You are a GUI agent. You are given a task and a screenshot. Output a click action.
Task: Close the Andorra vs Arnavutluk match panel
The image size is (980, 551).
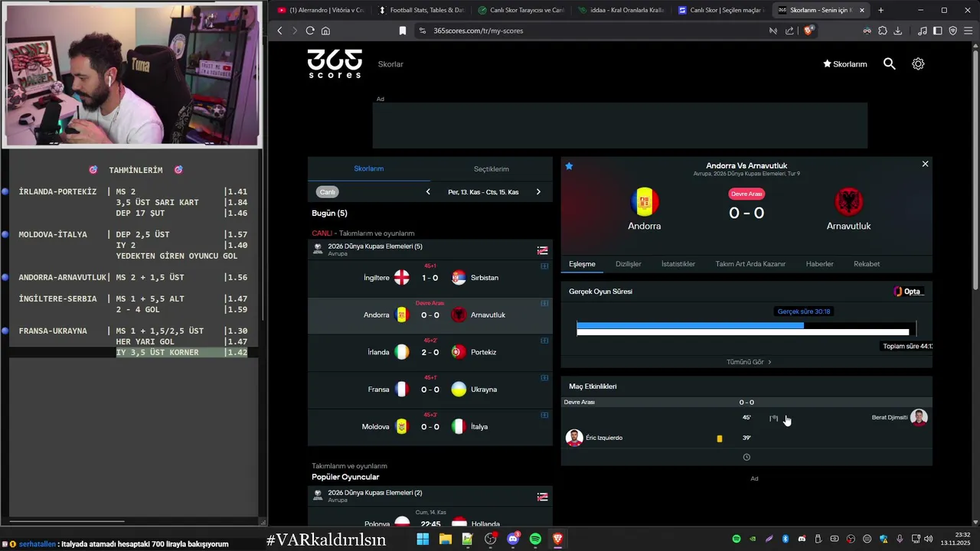(x=925, y=164)
